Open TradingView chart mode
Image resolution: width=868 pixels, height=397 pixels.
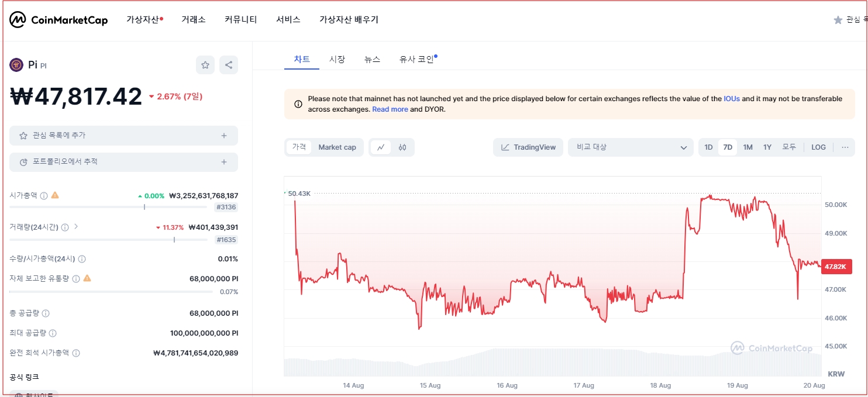(x=527, y=147)
